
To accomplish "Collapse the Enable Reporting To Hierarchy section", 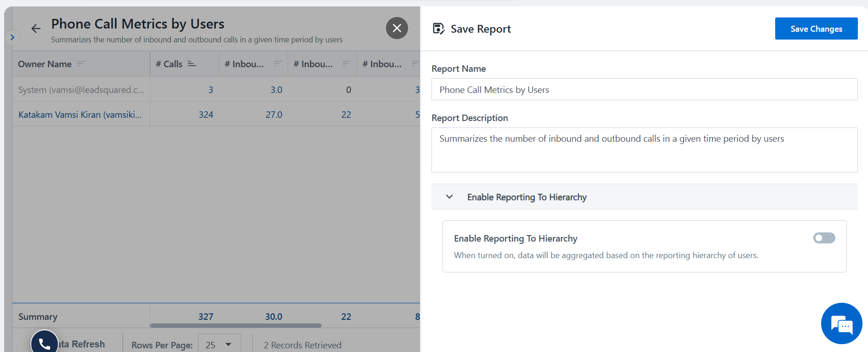I will click(x=449, y=197).
